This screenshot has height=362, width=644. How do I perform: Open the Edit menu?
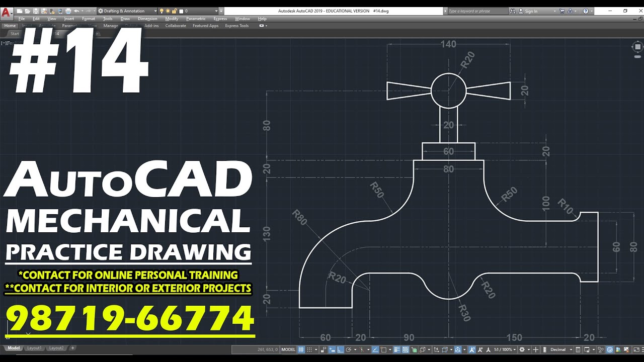pyautogui.click(x=36, y=19)
